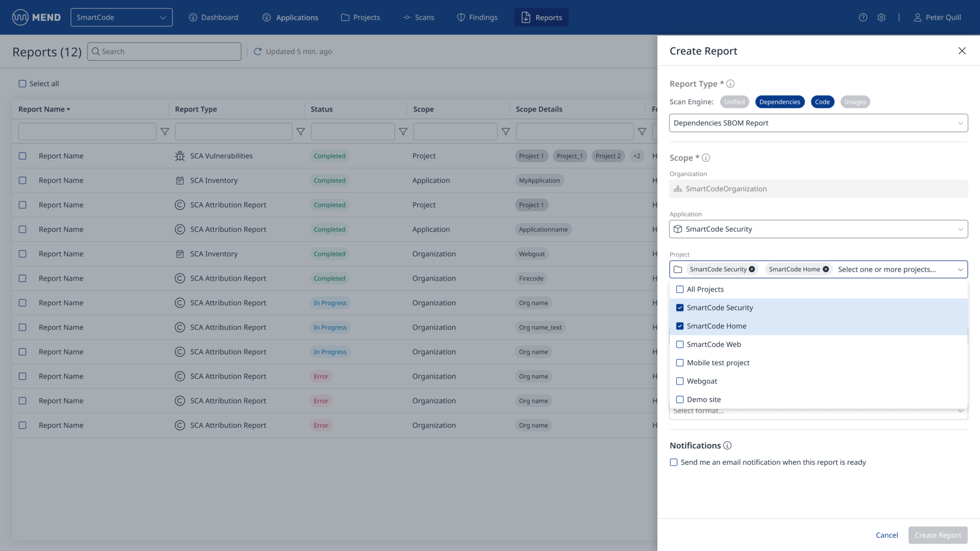Viewport: 980px width, 551px height.
Task: Select the SCA Vulnerabilities report row checkbox
Action: (x=22, y=156)
